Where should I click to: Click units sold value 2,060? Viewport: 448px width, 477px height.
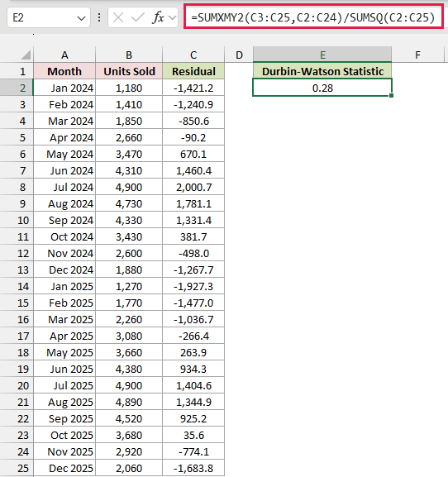coord(129,468)
